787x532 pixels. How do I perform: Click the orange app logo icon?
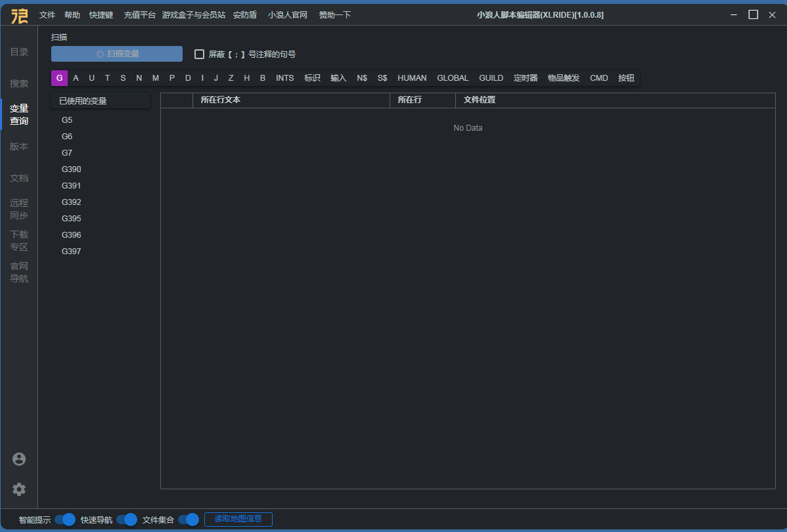(x=20, y=15)
